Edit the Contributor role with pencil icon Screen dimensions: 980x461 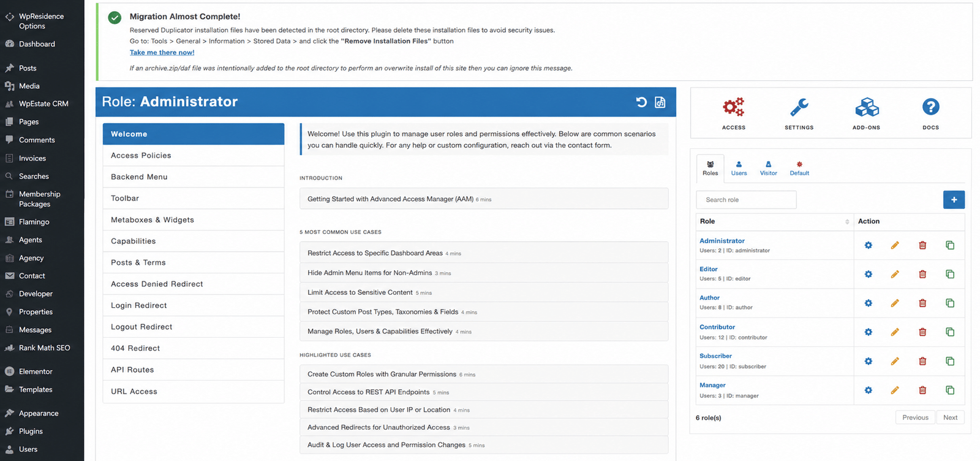[x=895, y=332]
